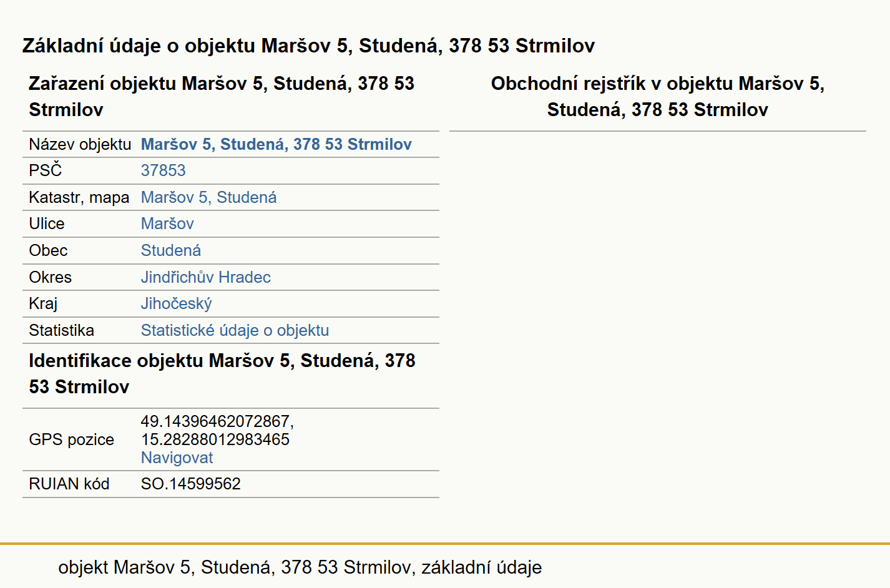Screen dimensions: 890x588
Task: Click the Identifikace objektu section heading
Action: pyautogui.click(x=222, y=373)
